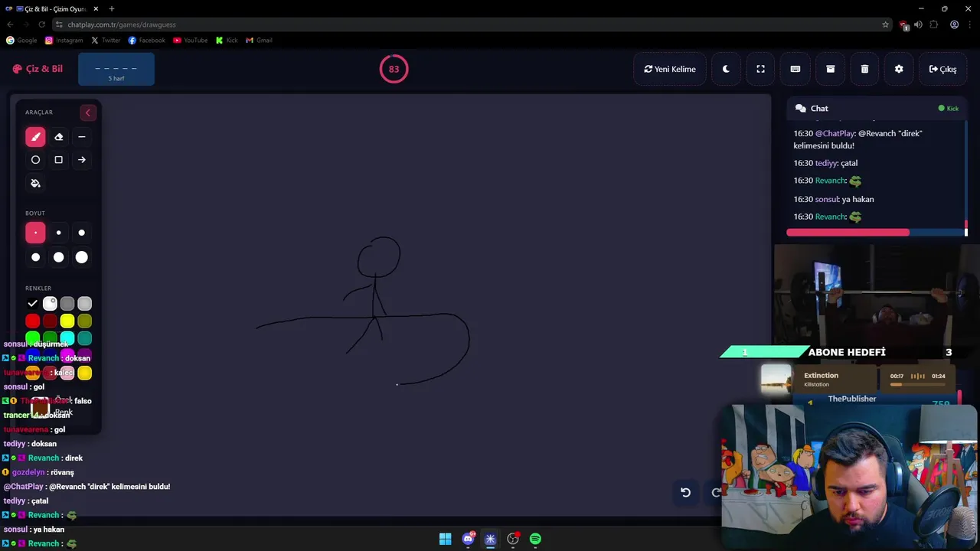Image resolution: width=980 pixels, height=551 pixels.
Task: Open a new browser tab
Action: click(112, 9)
